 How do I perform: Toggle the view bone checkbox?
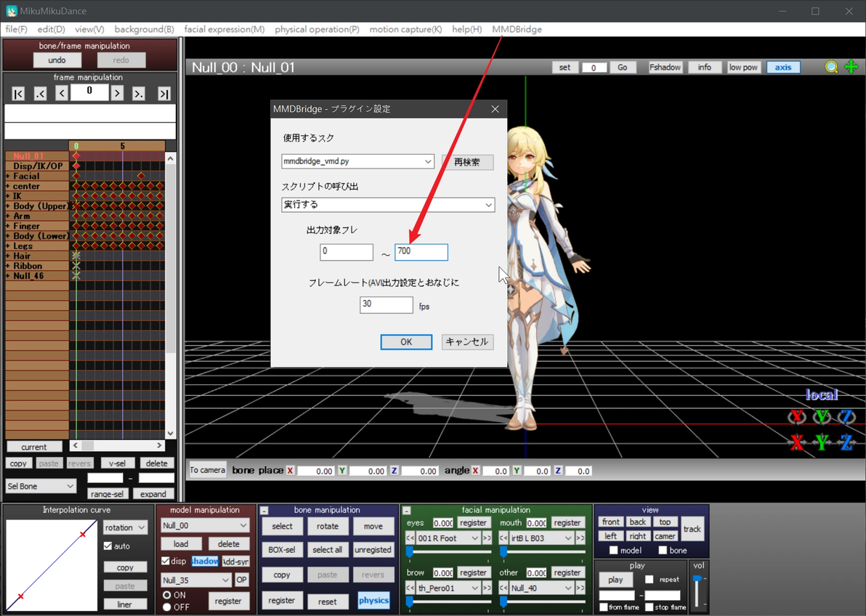662,550
